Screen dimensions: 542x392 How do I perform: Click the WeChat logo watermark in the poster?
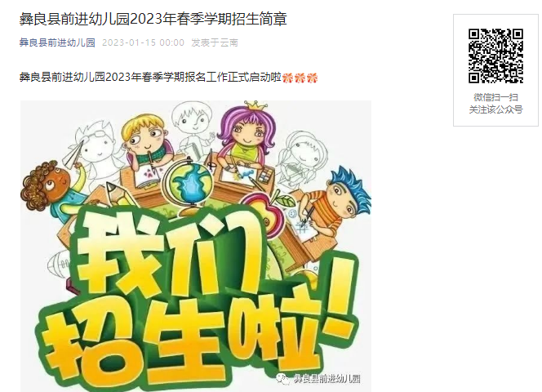[x=282, y=379]
